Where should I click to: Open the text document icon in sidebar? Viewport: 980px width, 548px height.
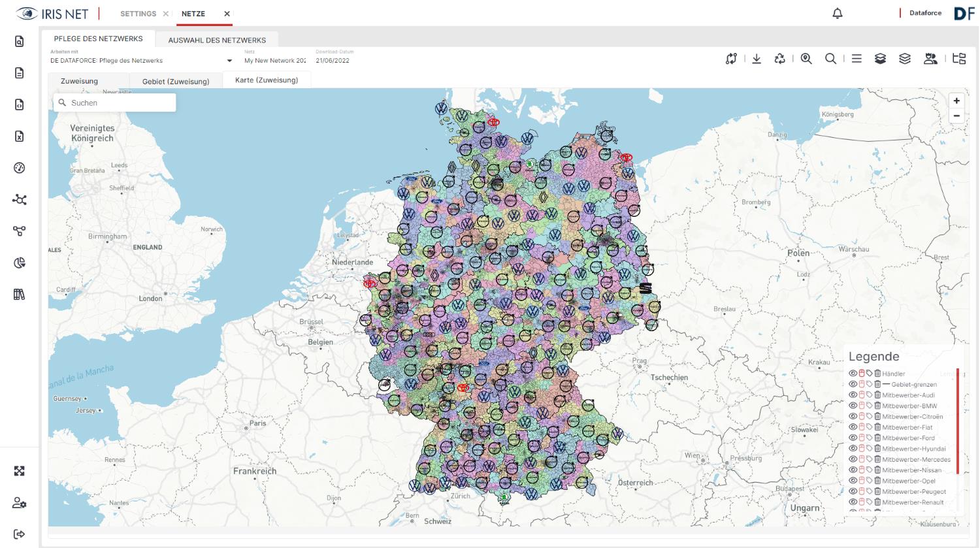pos(19,73)
